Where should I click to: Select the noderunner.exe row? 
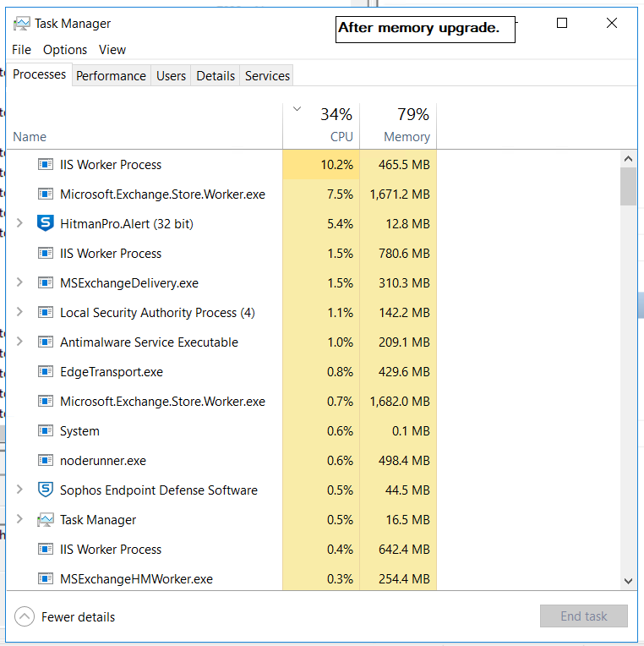(222, 460)
